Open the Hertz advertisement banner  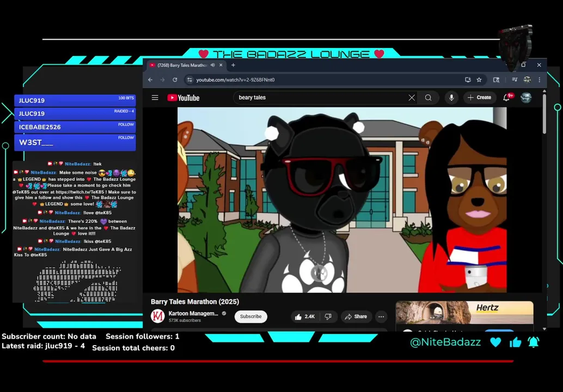point(464,313)
